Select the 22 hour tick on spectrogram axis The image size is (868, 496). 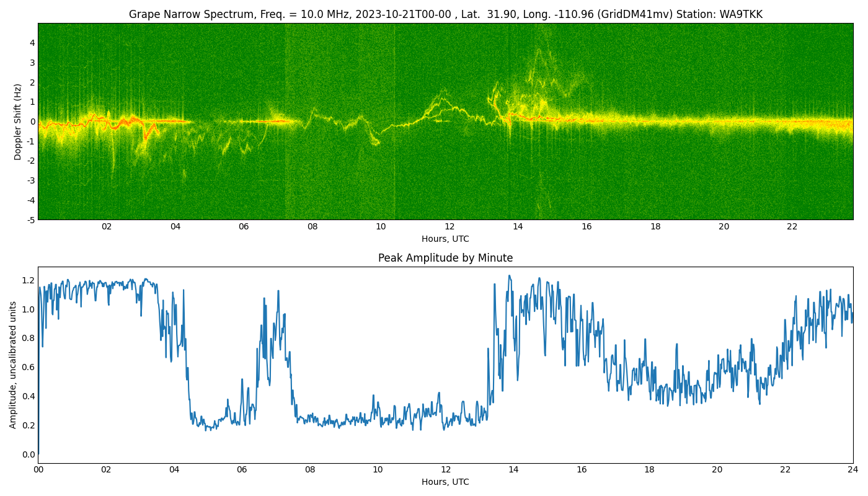792,226
